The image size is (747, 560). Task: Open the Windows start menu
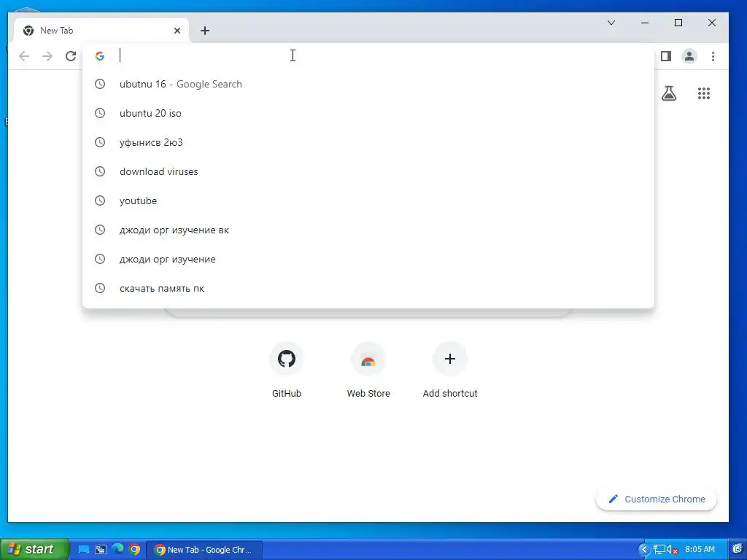(34, 549)
